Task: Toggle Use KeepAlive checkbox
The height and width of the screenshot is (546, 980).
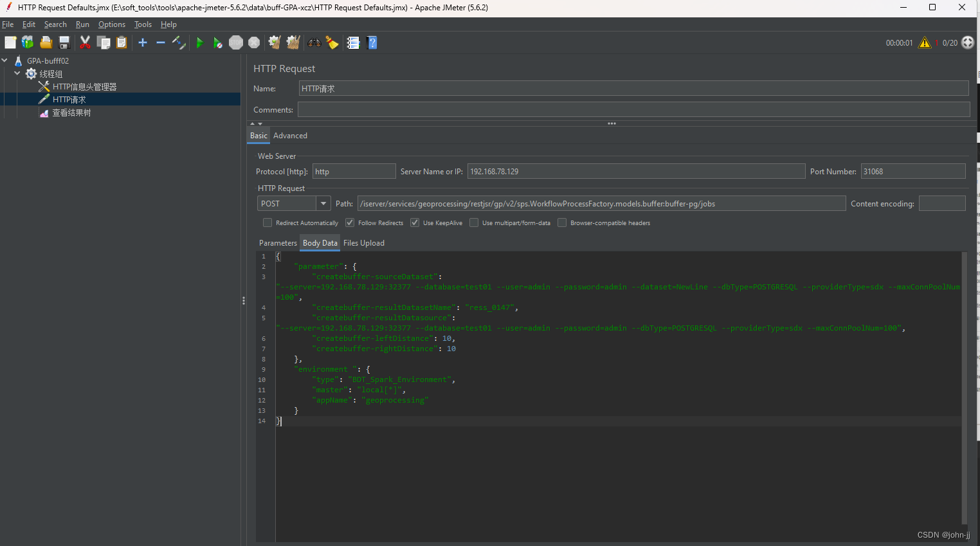Action: 415,223
